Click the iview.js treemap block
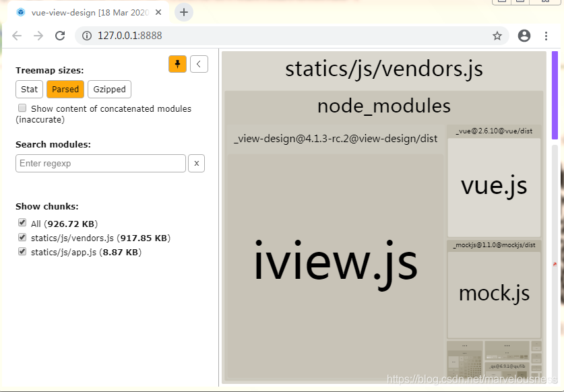Screen dimensions: 564x392 tap(336, 265)
